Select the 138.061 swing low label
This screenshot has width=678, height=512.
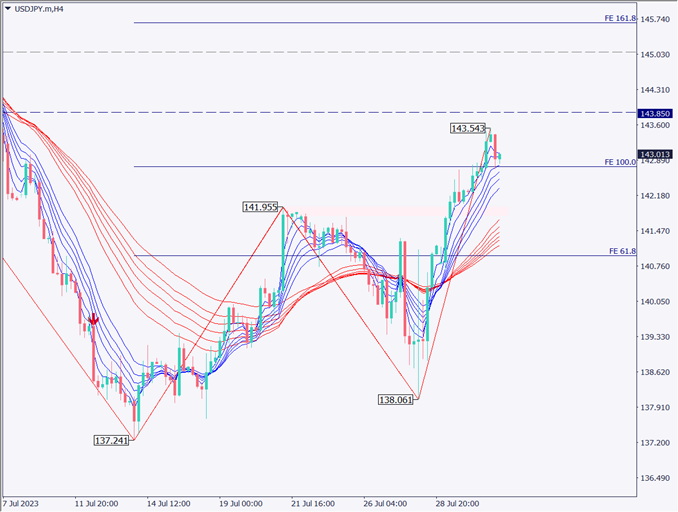point(395,399)
